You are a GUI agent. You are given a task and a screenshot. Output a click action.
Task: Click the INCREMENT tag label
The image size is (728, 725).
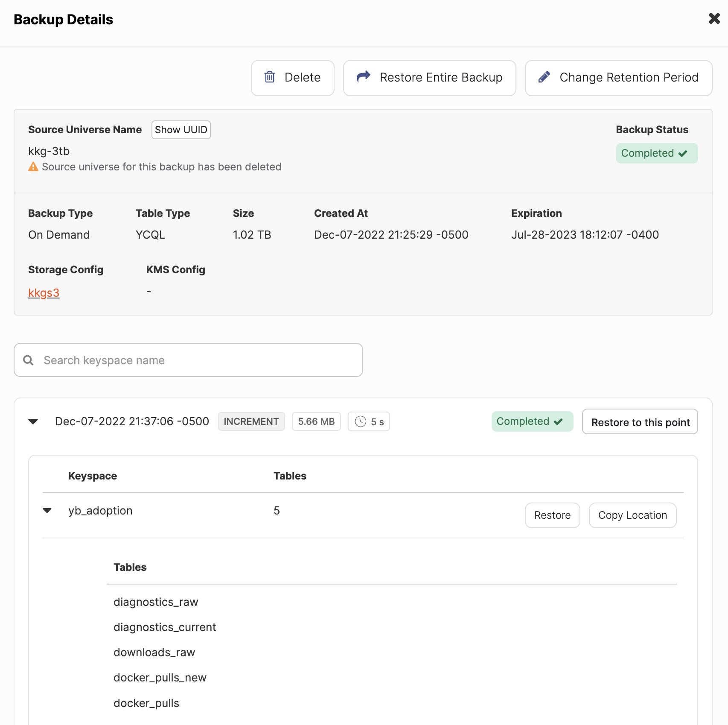[x=251, y=422]
